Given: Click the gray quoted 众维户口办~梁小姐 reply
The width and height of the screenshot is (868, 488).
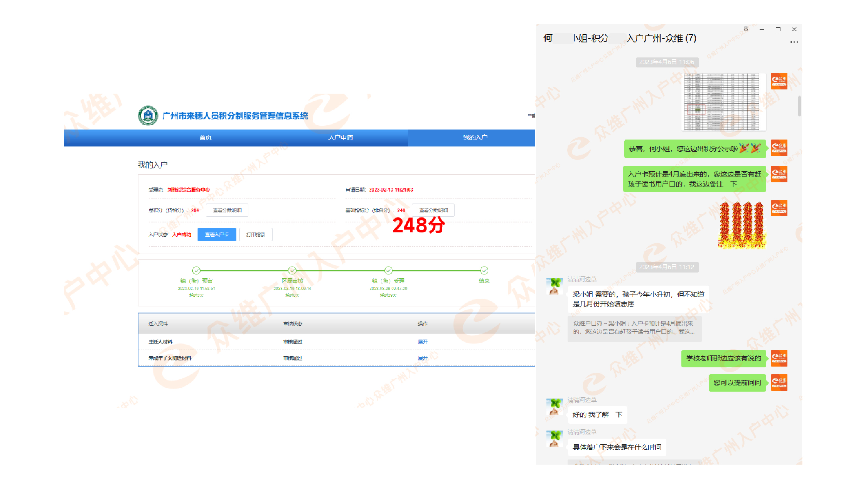Looking at the screenshot, I should coord(634,328).
